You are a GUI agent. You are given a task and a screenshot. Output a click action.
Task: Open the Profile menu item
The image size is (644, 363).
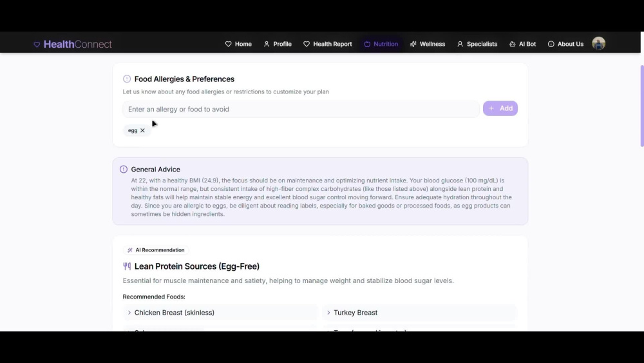278,44
